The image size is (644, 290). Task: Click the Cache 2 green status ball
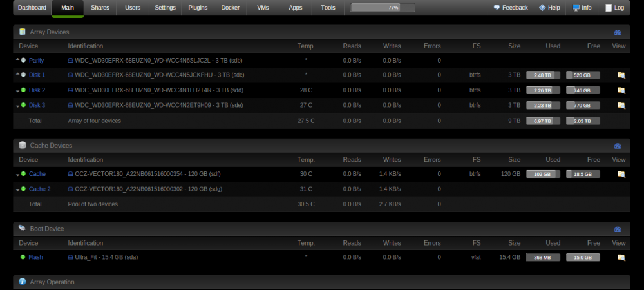[x=23, y=189]
